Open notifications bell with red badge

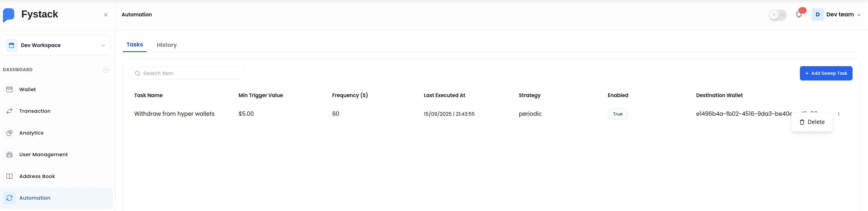coord(798,15)
